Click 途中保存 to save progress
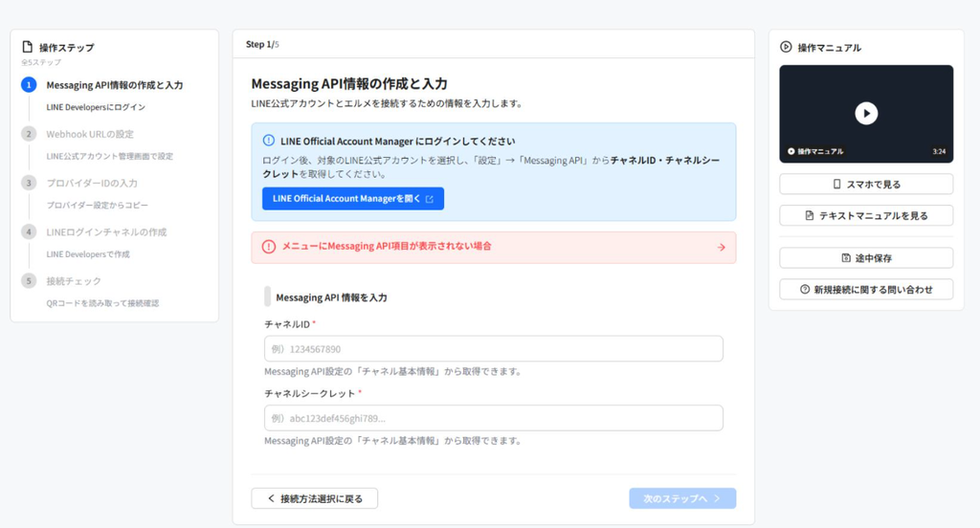 [x=866, y=258]
